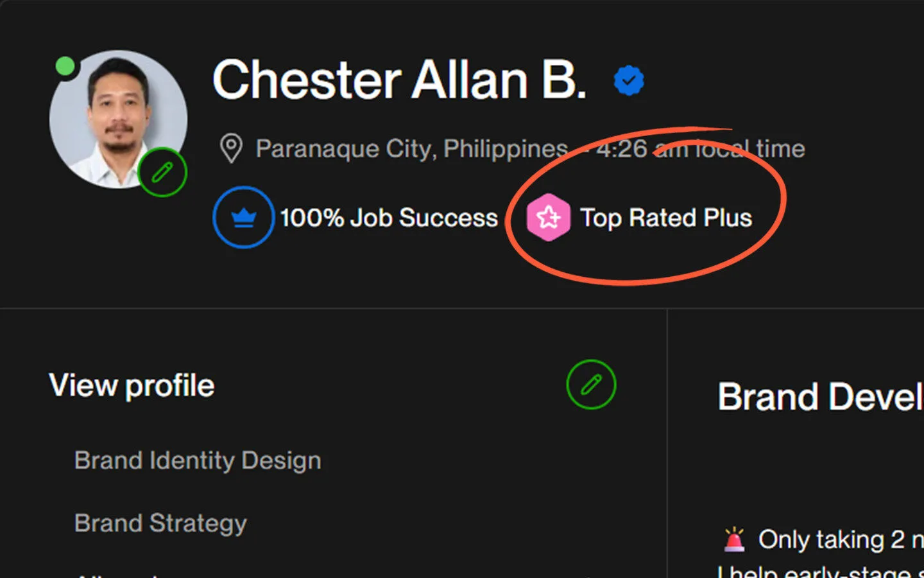The width and height of the screenshot is (924, 578).
Task: Click the freelancer profile photo thumbnail
Action: [118, 118]
